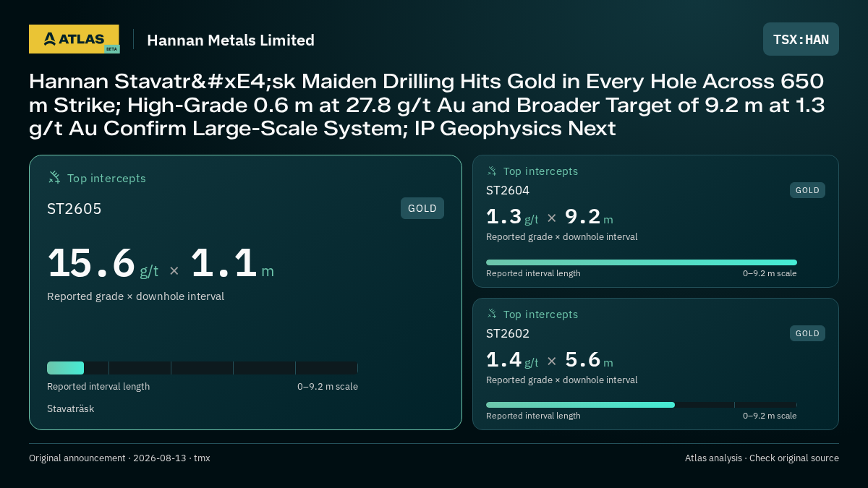The image size is (868, 488).
Task: Click the TSX:HAN ticker badge
Action: pyautogui.click(x=801, y=39)
